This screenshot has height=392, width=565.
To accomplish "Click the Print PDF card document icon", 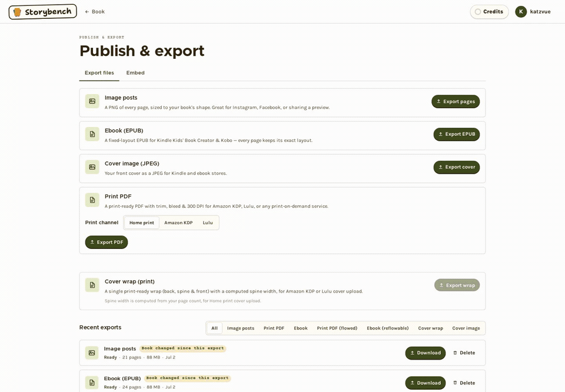I will click(92, 200).
